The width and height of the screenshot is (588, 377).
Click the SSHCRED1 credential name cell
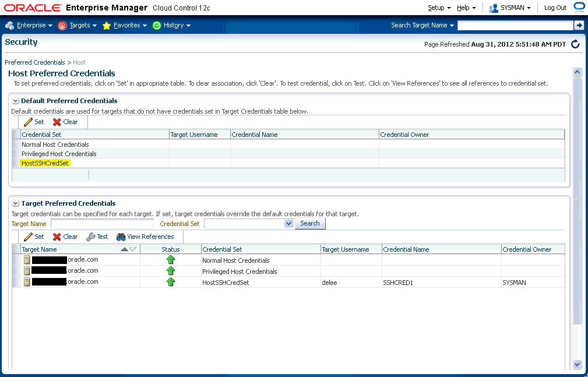tap(441, 283)
